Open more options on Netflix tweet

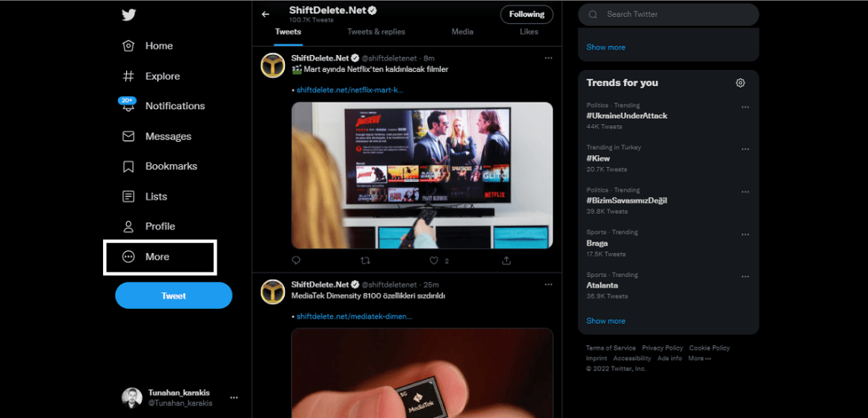[548, 58]
